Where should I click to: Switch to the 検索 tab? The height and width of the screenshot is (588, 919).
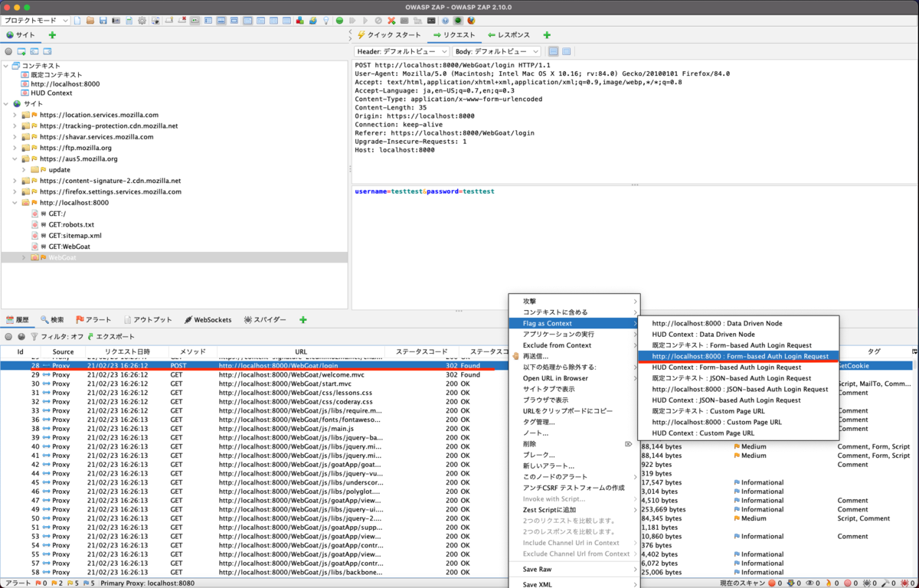pyautogui.click(x=53, y=319)
